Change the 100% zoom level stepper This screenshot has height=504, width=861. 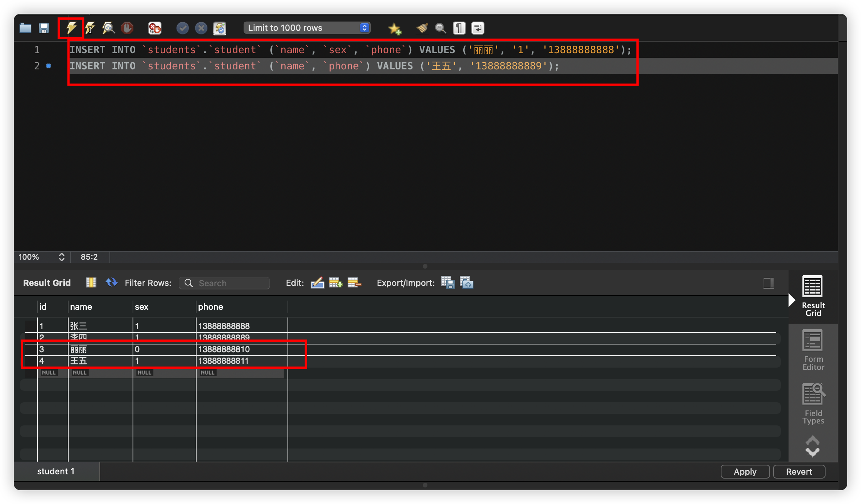click(61, 257)
